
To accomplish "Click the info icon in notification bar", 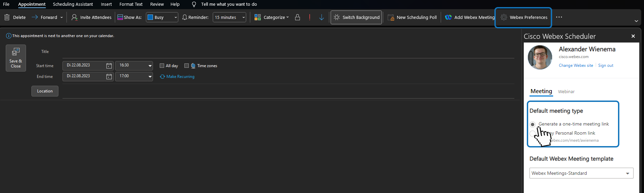I will pos(9,36).
